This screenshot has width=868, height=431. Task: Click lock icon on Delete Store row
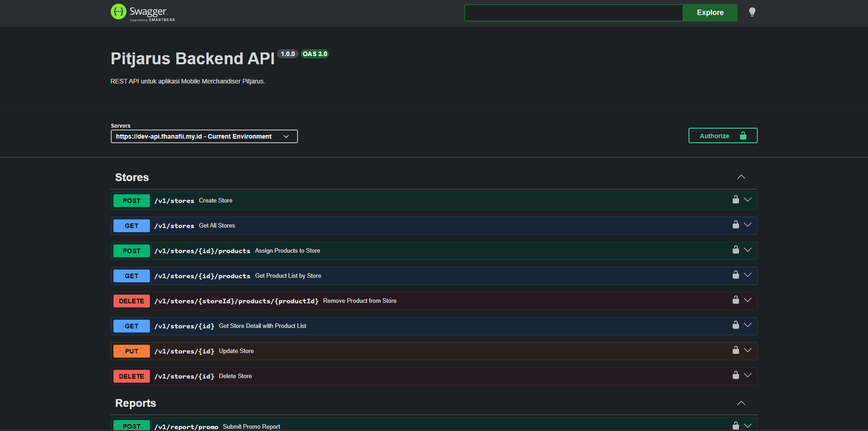[735, 375]
